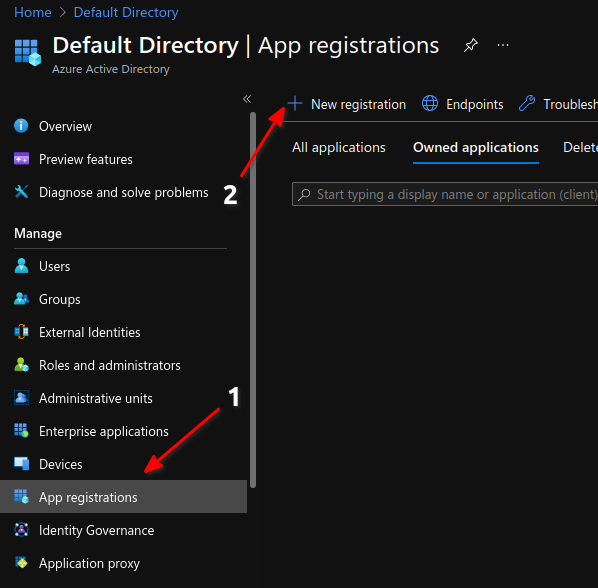Open Diagnose and solve problems
Image resolution: width=598 pixels, height=588 pixels.
pyautogui.click(x=124, y=192)
